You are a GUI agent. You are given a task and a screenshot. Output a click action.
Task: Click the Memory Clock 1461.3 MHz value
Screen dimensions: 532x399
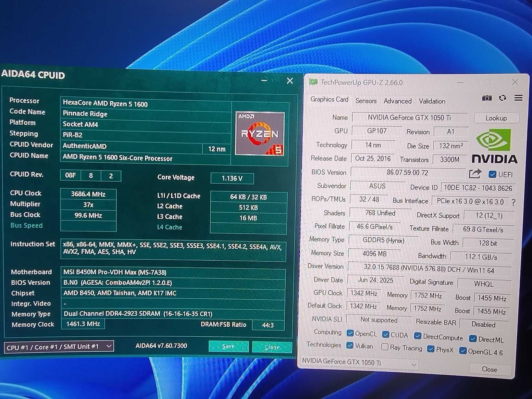[83, 324]
